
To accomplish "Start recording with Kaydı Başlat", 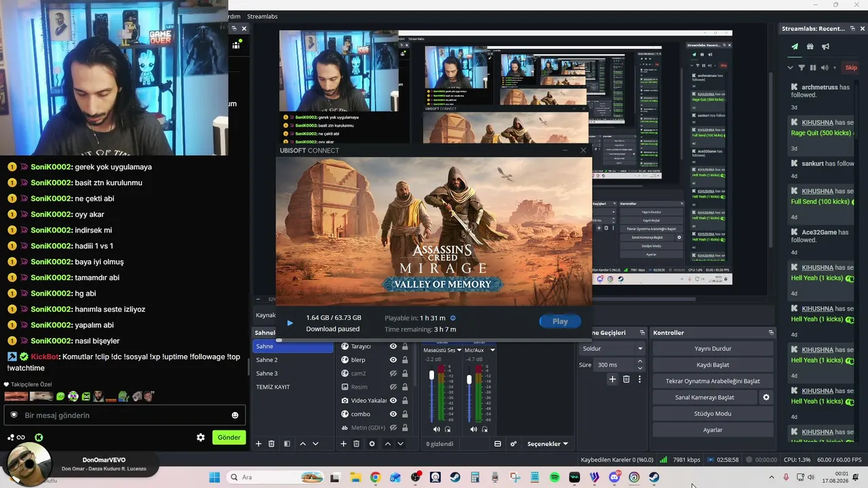I will pos(713,365).
